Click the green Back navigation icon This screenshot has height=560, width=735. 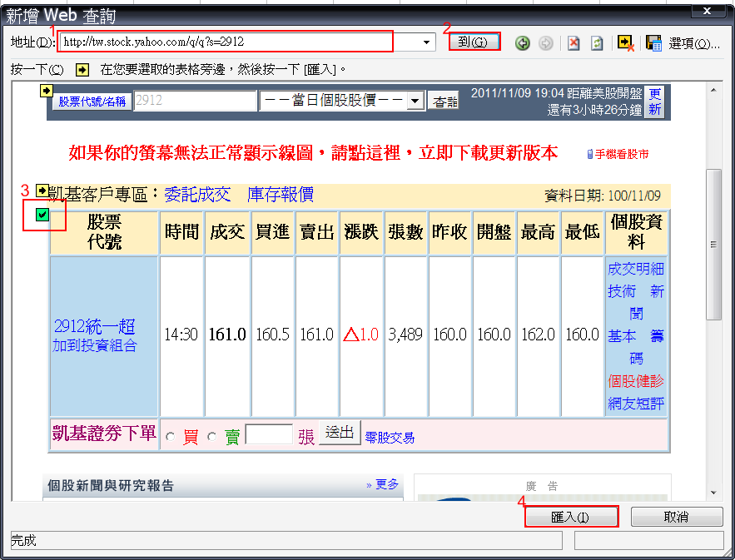pos(522,43)
